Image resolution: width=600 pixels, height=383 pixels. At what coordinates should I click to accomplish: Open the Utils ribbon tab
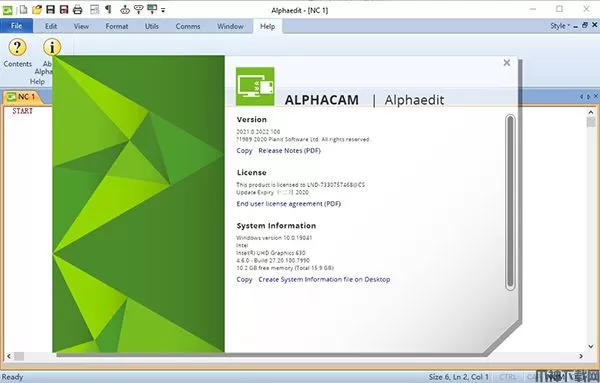click(152, 26)
